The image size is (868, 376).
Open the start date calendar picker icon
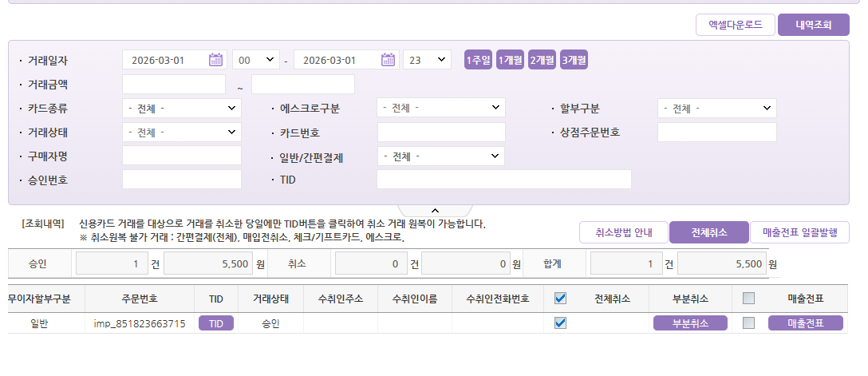(x=215, y=60)
